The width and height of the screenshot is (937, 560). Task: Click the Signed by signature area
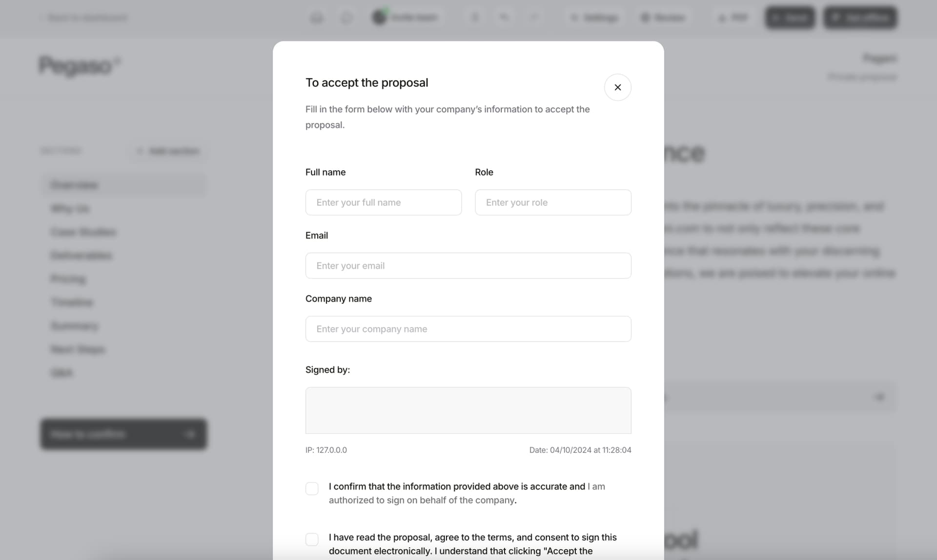(x=468, y=410)
